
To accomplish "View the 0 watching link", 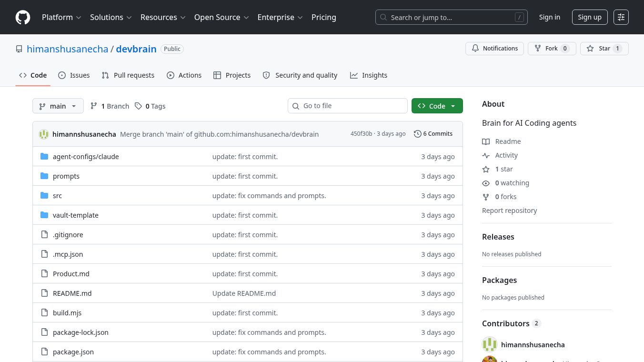I will (x=506, y=183).
